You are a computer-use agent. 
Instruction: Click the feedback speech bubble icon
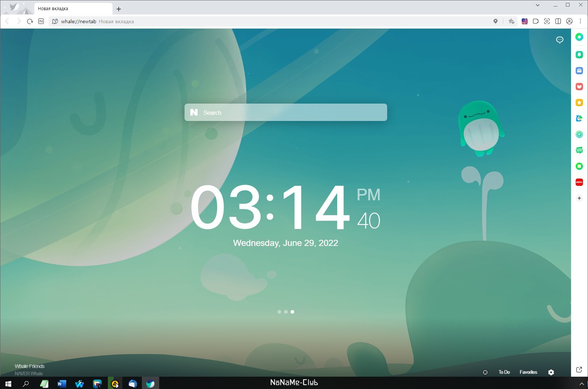pyautogui.click(x=559, y=40)
